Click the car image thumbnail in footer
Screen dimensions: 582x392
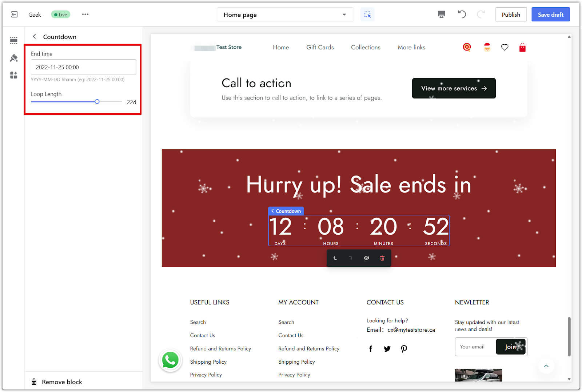[478, 375]
